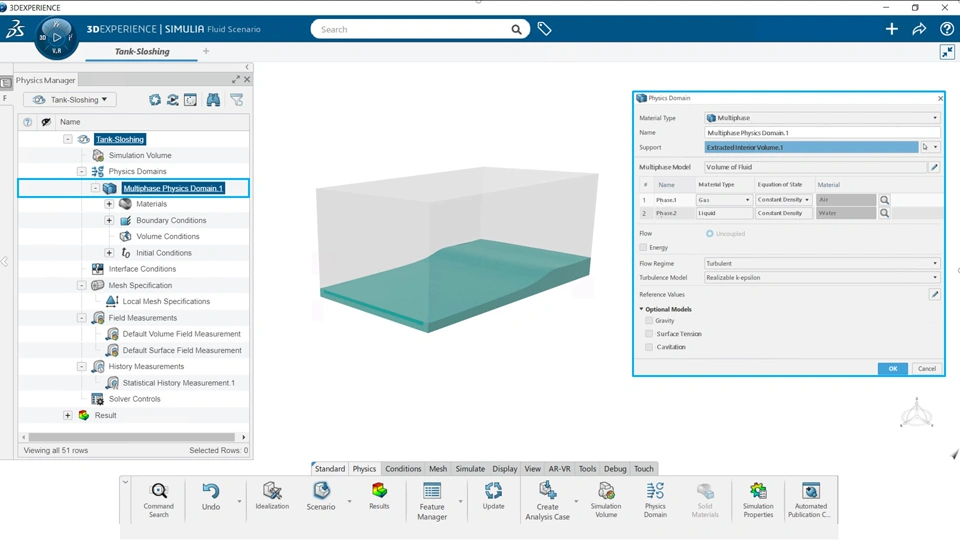The image size is (960, 540).
Task: Switch to the Mesh tab
Action: (438, 468)
